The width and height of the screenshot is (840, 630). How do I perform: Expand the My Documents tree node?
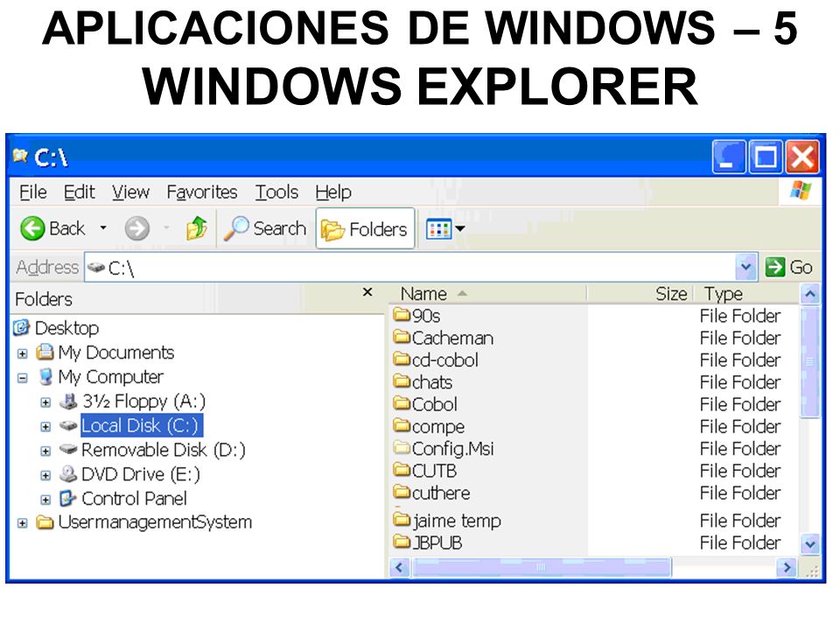(x=23, y=353)
